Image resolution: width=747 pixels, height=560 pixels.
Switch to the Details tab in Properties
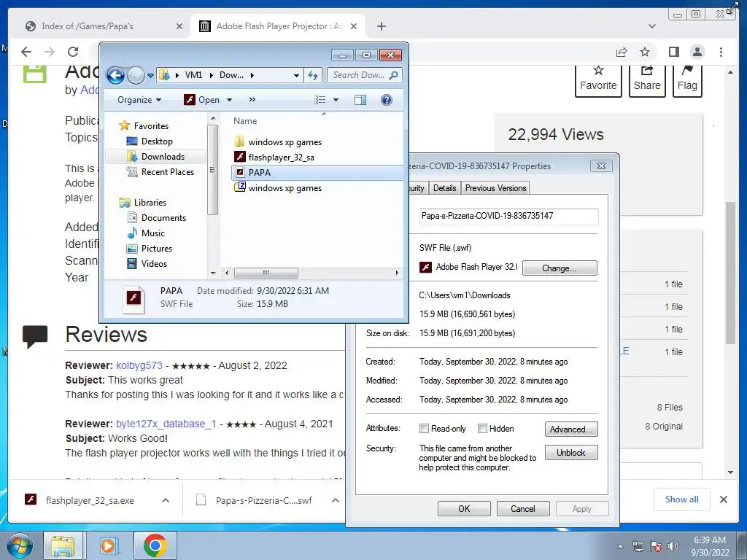click(x=444, y=188)
